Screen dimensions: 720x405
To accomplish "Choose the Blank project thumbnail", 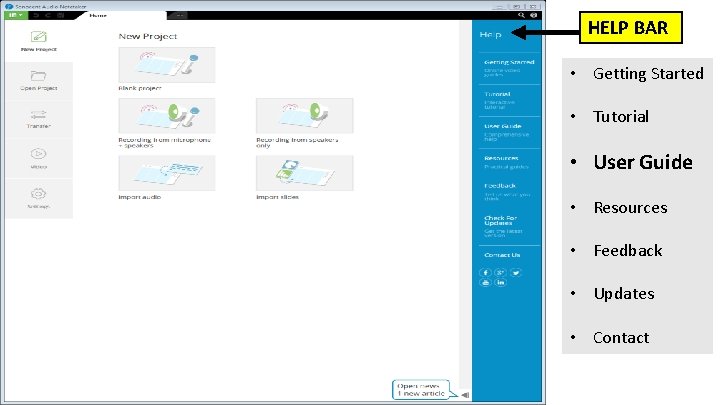I will pyautogui.click(x=167, y=65).
